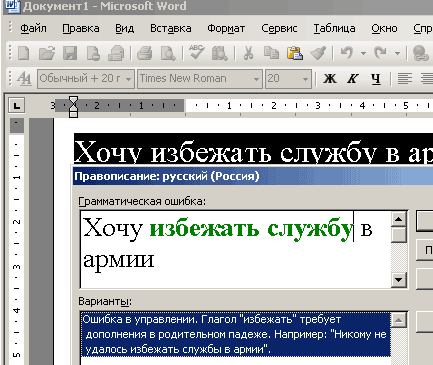Toggle bold Ж formatting

click(x=330, y=79)
